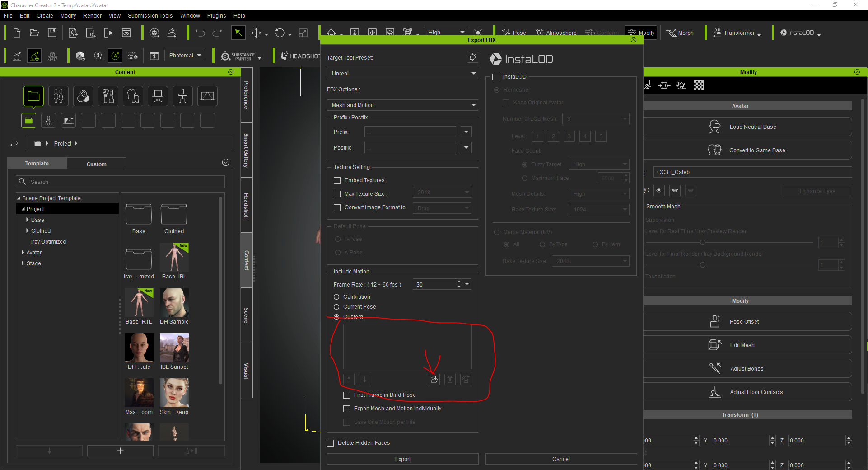Open the Scene side tab

coord(247,315)
